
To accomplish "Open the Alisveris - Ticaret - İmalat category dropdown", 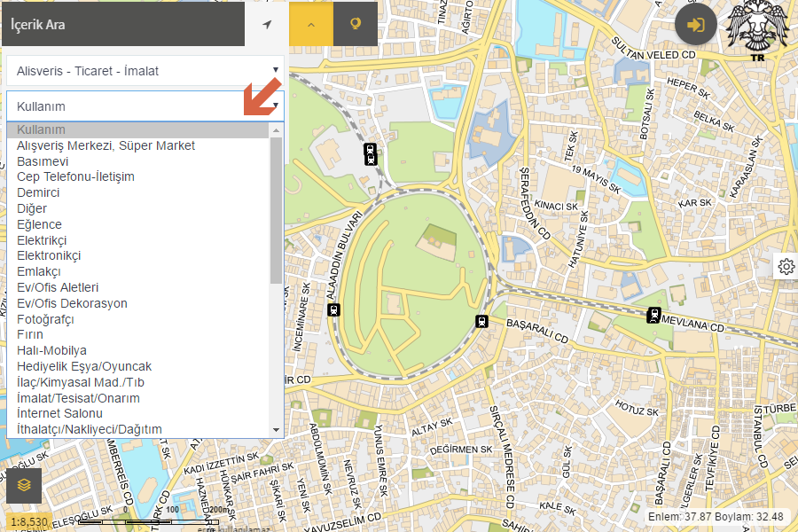I will (145, 71).
